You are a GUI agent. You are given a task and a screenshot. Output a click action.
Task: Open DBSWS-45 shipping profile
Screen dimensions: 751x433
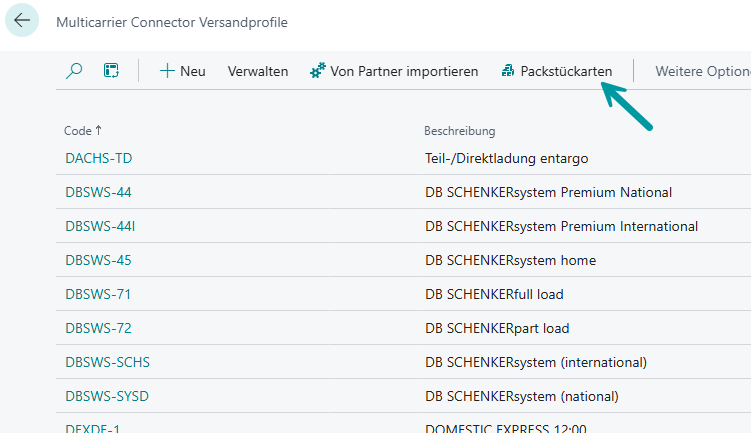click(98, 260)
